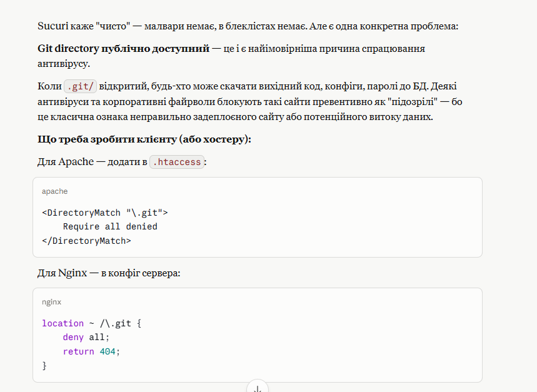The height and width of the screenshot is (392, 537).
Task: Click the "location ~ /\.git {" code line
Action: 93,323
